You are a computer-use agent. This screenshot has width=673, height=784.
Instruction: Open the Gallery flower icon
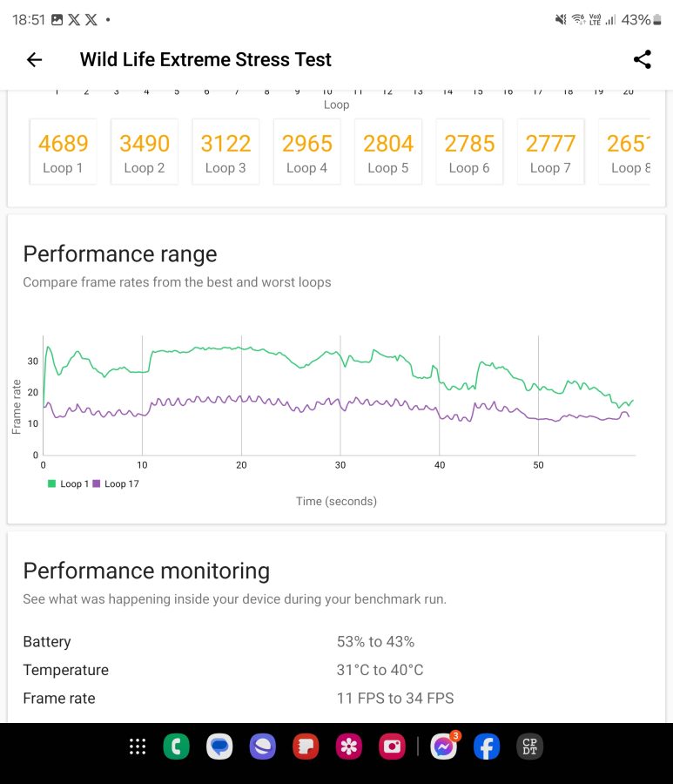349,747
